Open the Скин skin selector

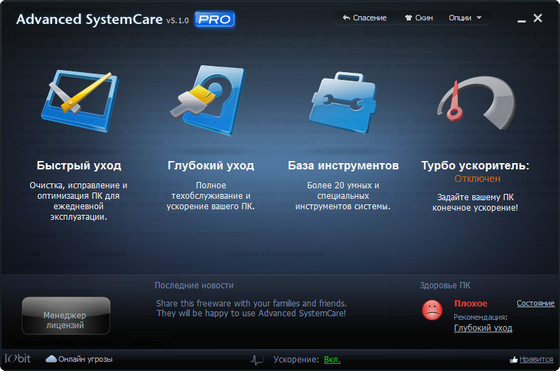click(419, 18)
